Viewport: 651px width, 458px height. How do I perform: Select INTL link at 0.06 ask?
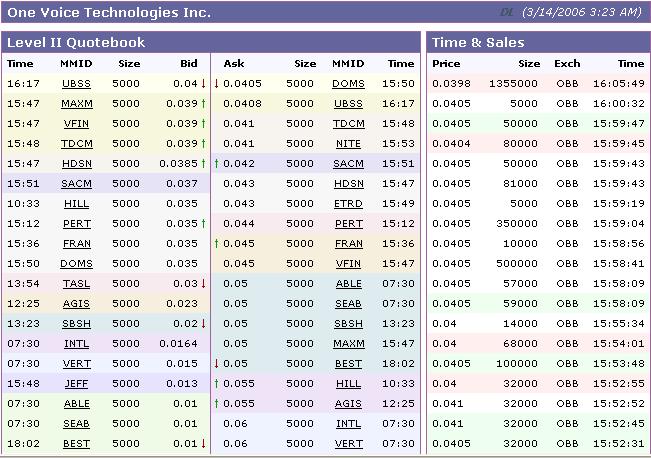click(348, 424)
